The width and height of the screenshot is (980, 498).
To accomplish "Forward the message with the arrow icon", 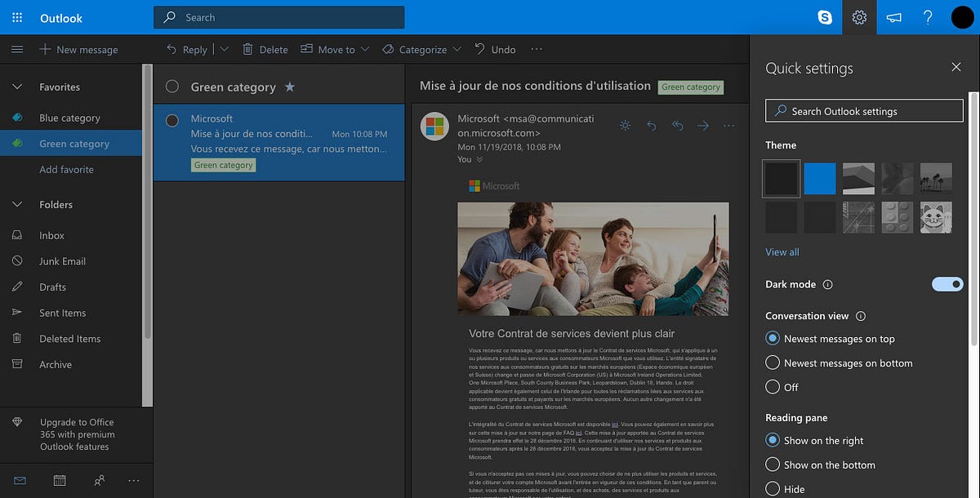I will point(703,125).
